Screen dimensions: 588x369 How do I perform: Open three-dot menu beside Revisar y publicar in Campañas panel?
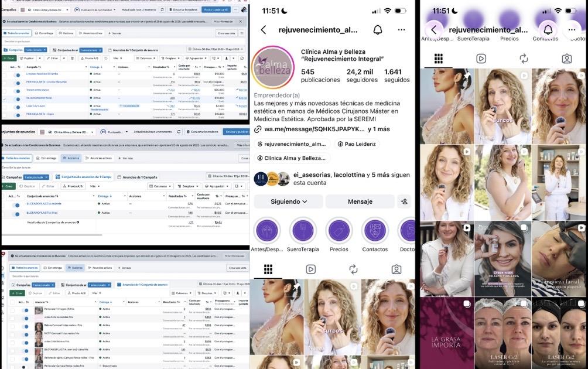(x=235, y=9)
